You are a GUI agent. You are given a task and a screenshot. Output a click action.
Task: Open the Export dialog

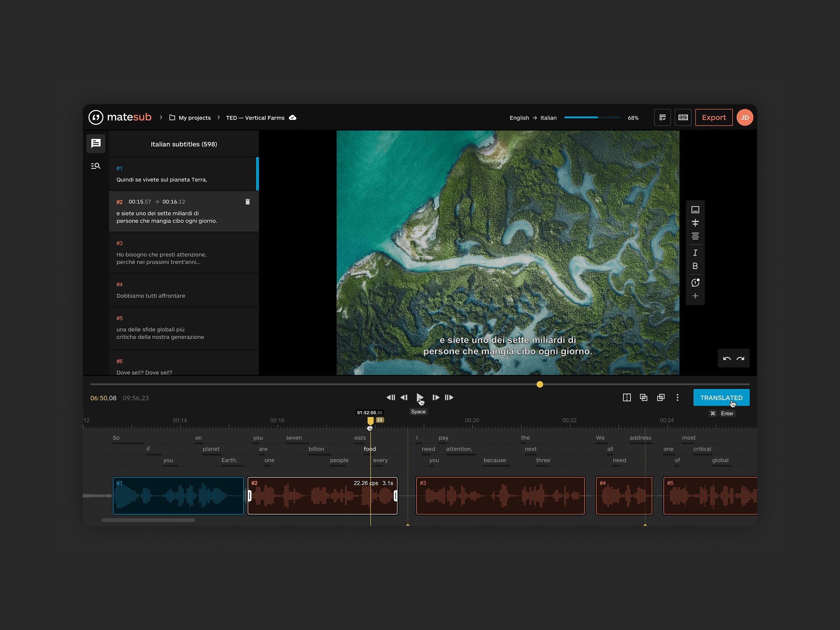[714, 117]
